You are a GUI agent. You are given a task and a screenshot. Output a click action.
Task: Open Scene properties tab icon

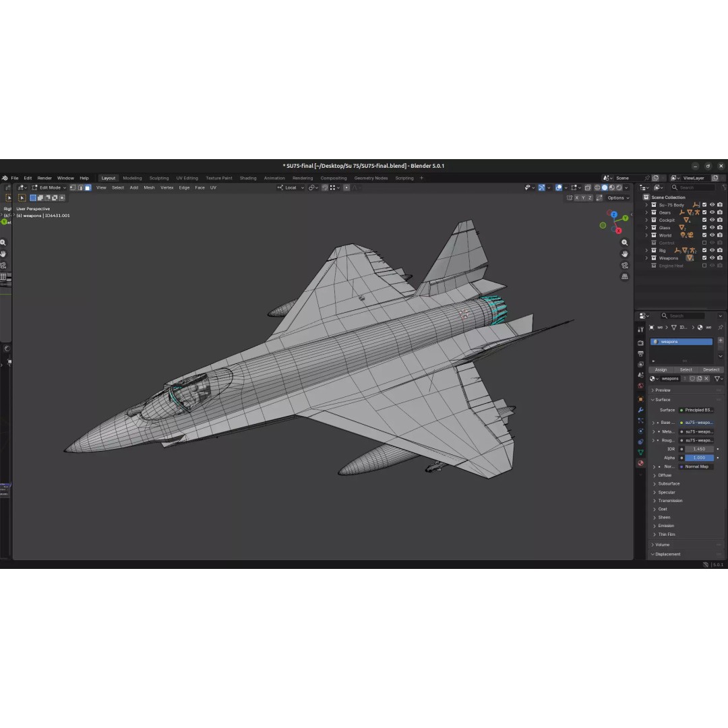[x=641, y=375]
